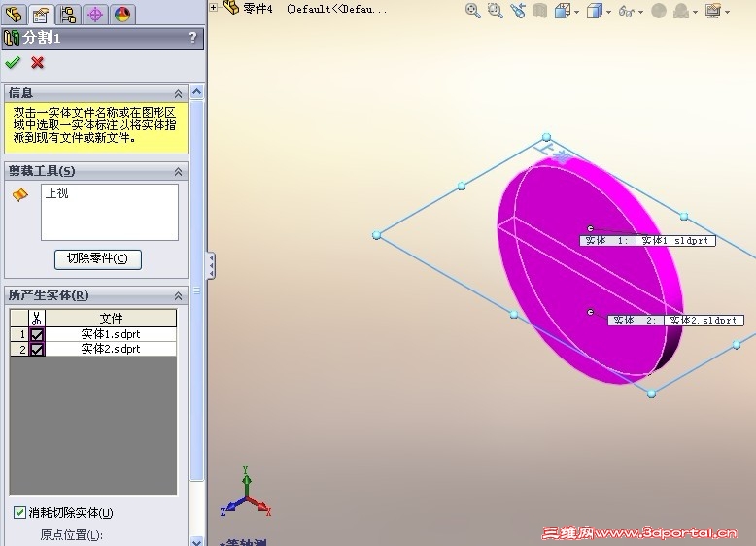Collapse the 信息 section
The height and width of the screenshot is (546, 756).
178,93
